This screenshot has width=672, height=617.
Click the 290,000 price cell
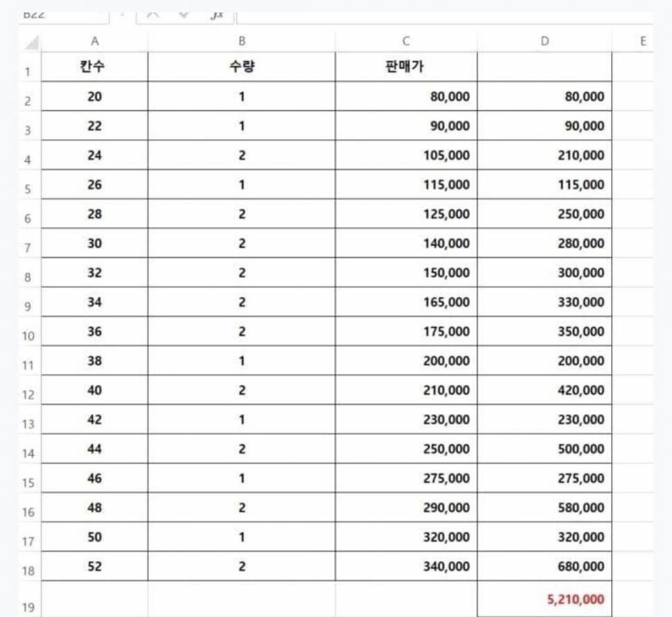[x=406, y=508]
